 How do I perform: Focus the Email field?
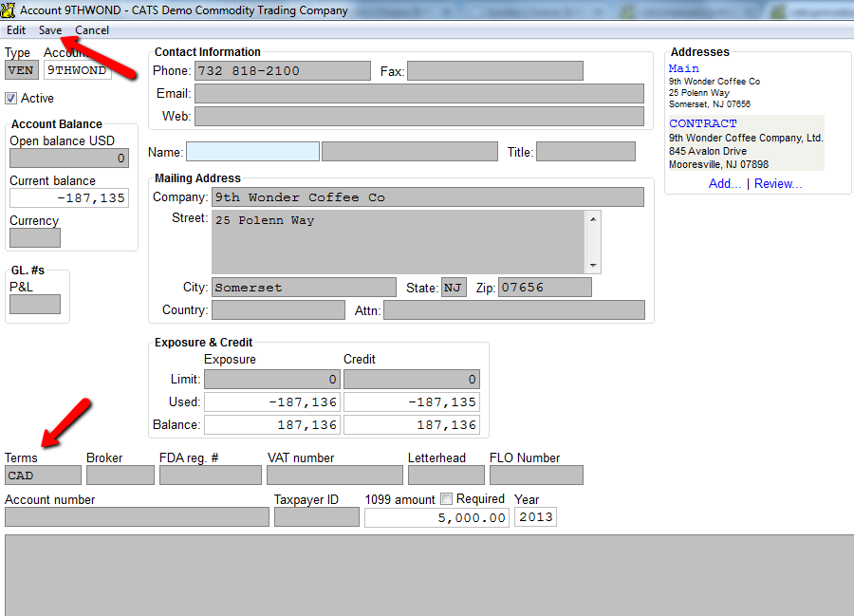(419, 94)
